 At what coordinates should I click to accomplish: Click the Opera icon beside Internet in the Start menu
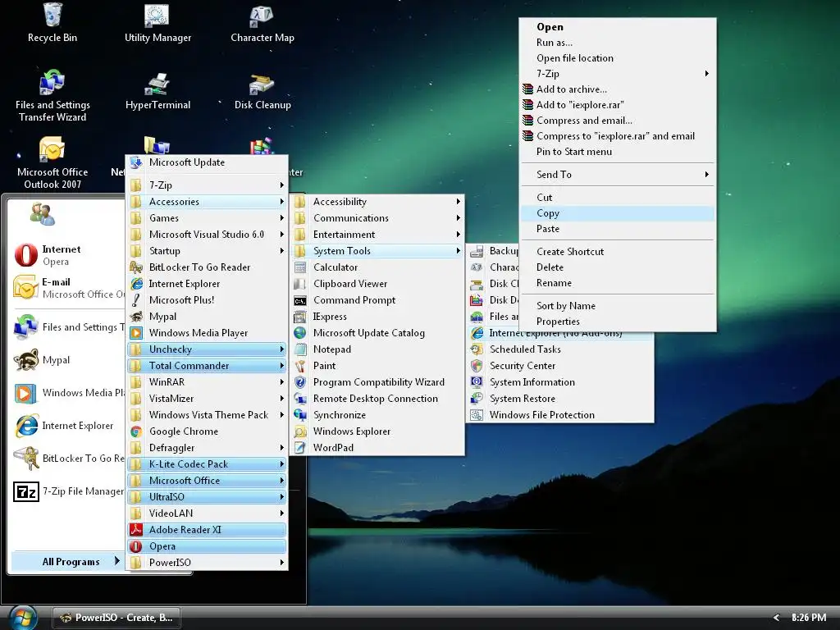(x=25, y=255)
